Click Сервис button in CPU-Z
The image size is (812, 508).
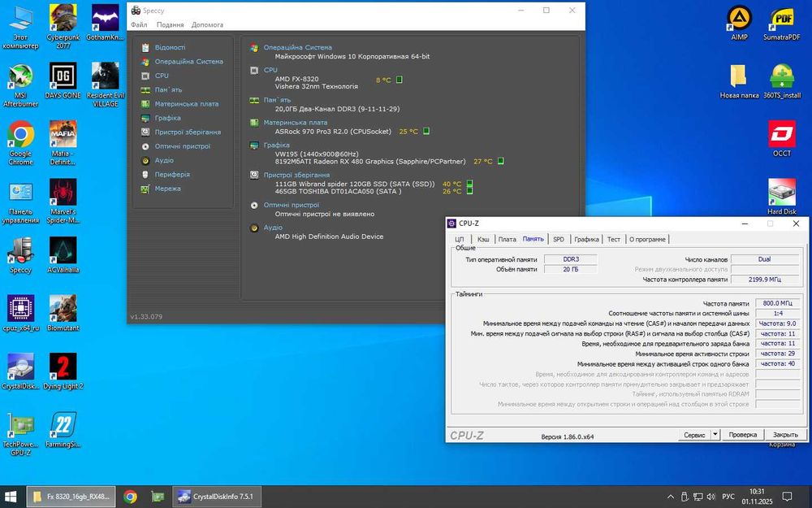(x=694, y=434)
